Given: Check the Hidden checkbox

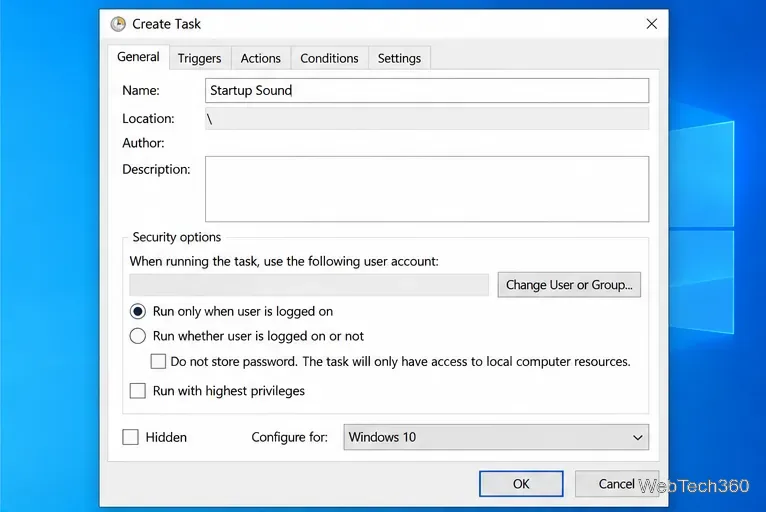Looking at the screenshot, I should [x=130, y=437].
